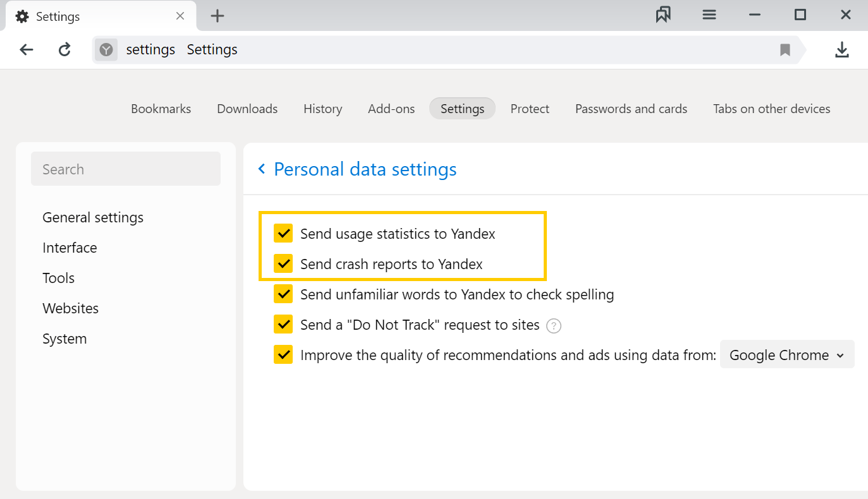
Task: Open Websites section in the sidebar
Action: pos(70,308)
